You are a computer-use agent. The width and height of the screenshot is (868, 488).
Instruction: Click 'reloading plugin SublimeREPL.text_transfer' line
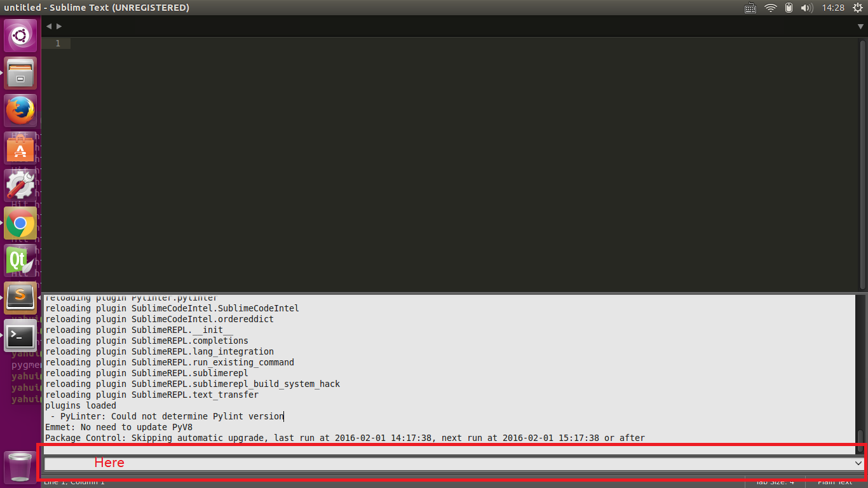point(152,395)
